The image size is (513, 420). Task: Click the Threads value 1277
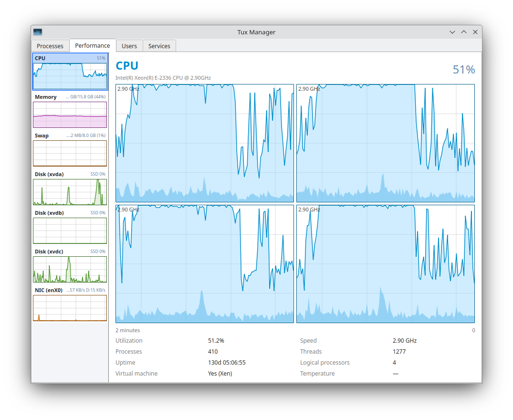tap(399, 352)
